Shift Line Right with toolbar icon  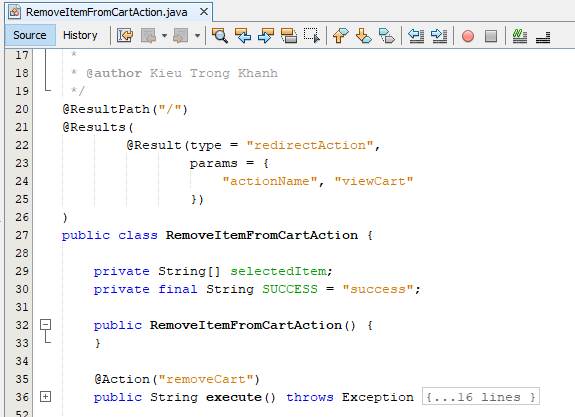(x=439, y=36)
